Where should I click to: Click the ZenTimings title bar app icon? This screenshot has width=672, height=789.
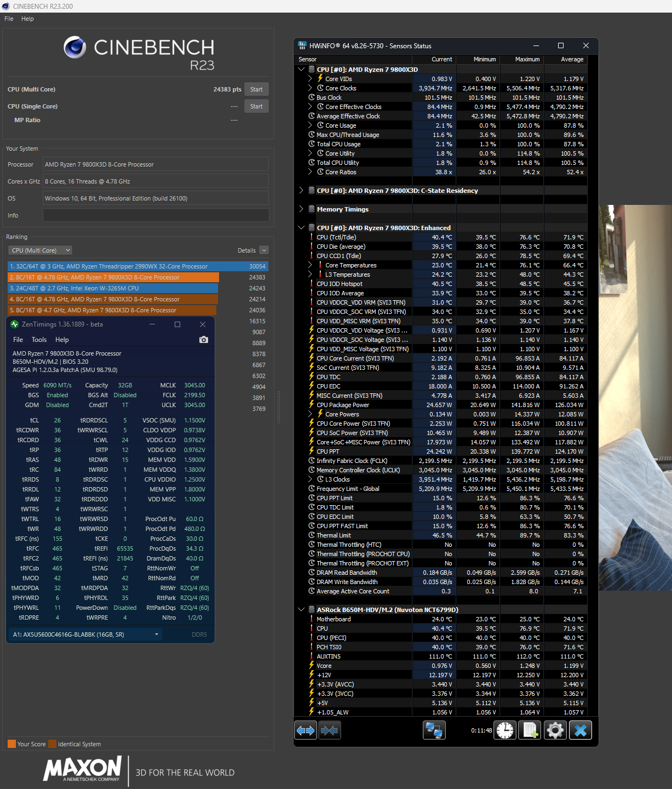15,324
